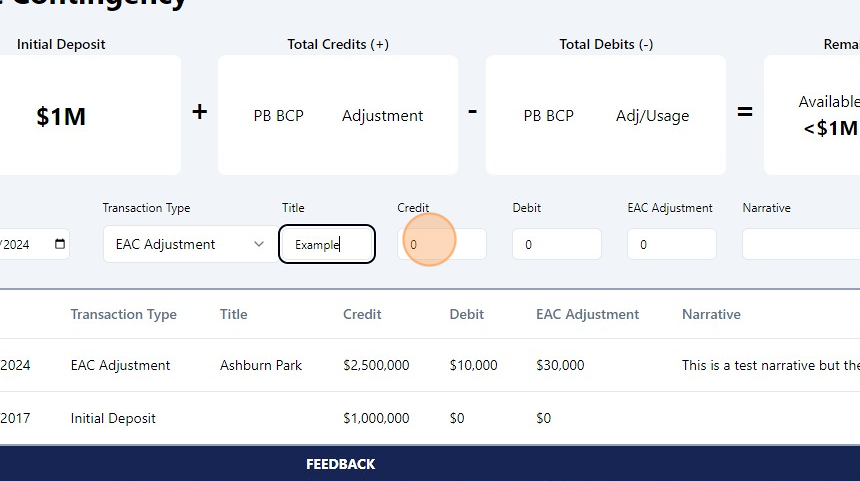860x481 pixels.
Task: Open the calendar picker icon in date field
Action: pos(60,244)
